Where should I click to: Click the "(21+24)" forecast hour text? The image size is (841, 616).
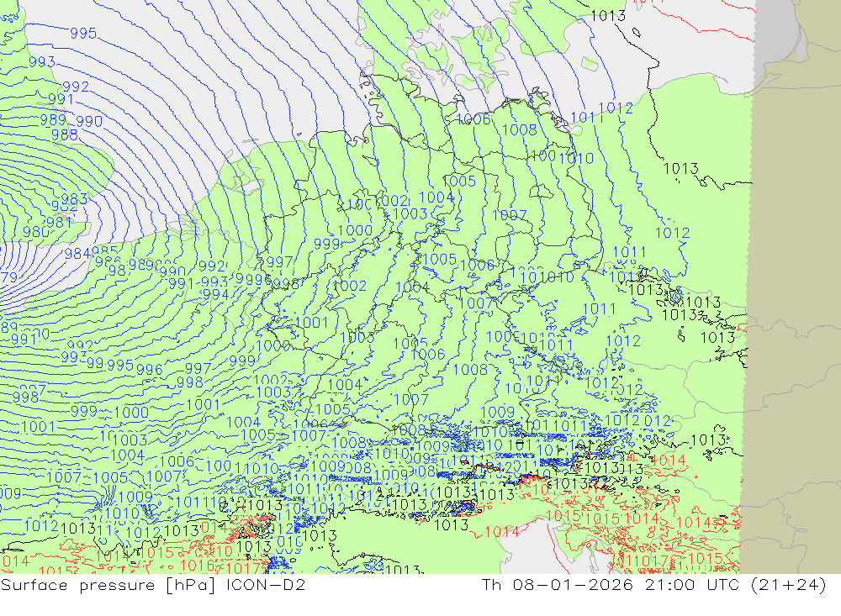pyautogui.click(x=789, y=584)
